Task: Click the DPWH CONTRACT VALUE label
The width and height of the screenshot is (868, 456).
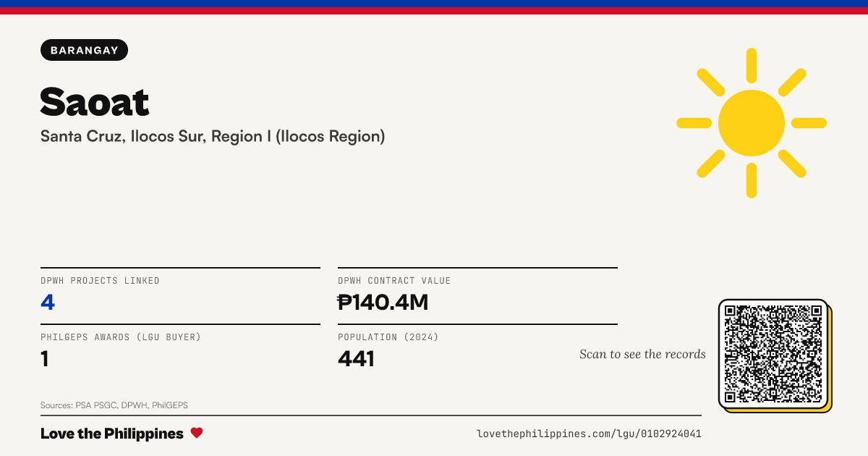Action: [394, 281]
